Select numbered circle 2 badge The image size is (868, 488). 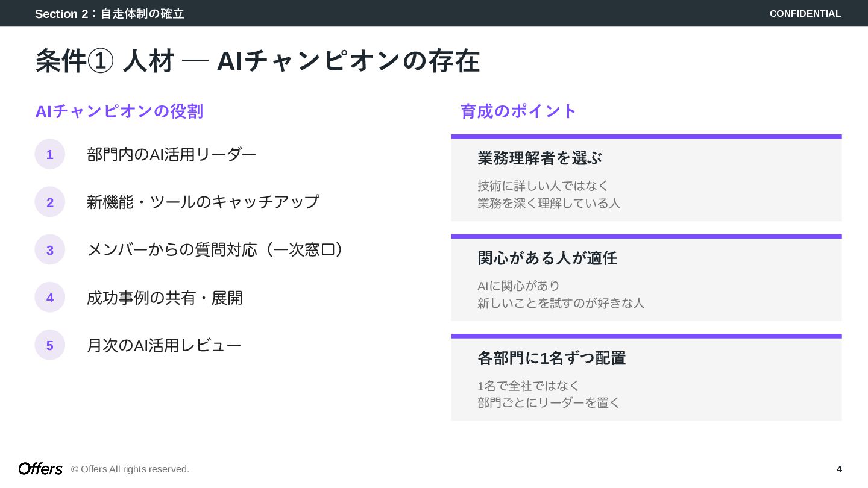(50, 202)
